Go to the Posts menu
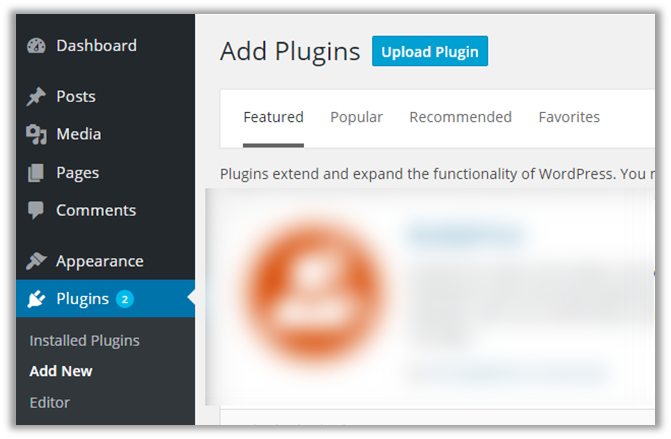The width and height of the screenshot is (671, 439). 76,97
